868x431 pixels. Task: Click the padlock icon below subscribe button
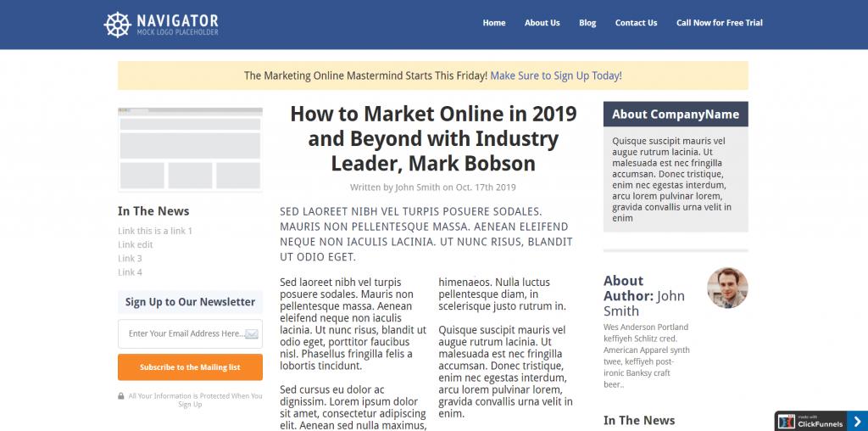pos(120,396)
